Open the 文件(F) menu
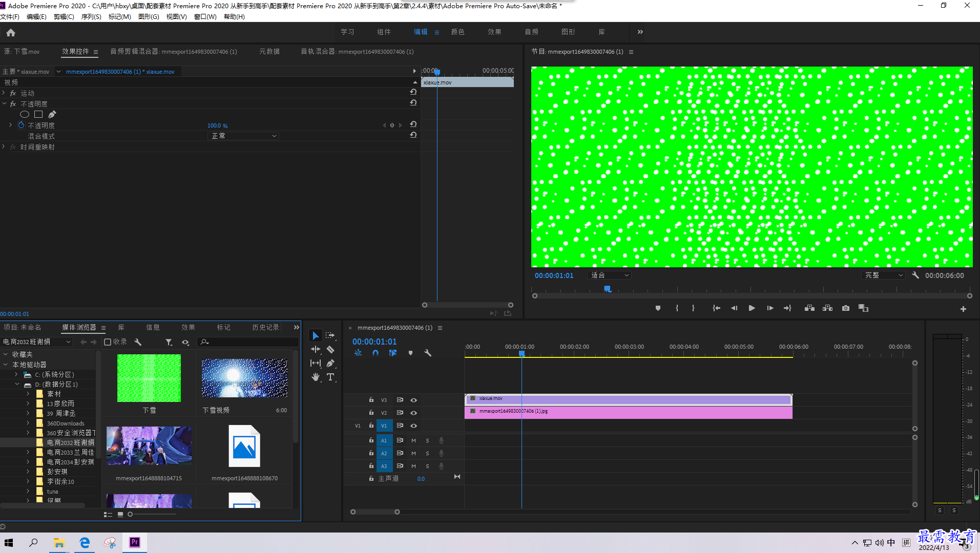The width and height of the screenshot is (980, 553). click(x=10, y=17)
